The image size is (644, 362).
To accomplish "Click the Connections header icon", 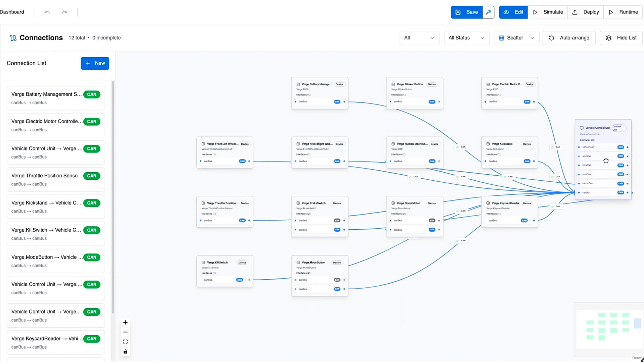I will [x=13, y=38].
